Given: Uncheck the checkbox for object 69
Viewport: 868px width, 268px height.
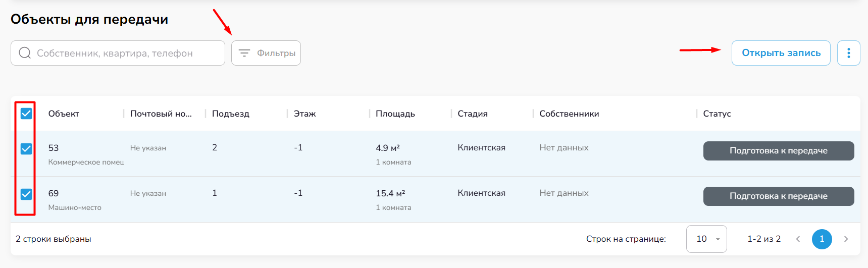Looking at the screenshot, I should click(x=26, y=194).
